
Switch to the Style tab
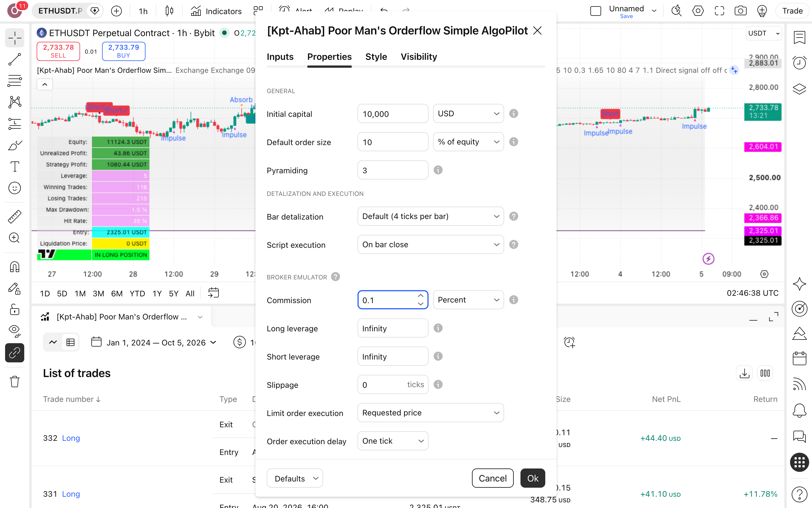coord(376,56)
